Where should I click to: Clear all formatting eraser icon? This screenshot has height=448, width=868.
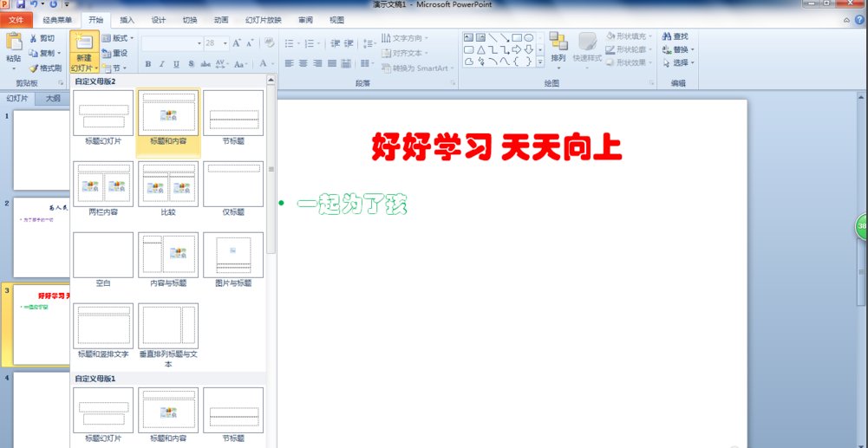[269, 42]
